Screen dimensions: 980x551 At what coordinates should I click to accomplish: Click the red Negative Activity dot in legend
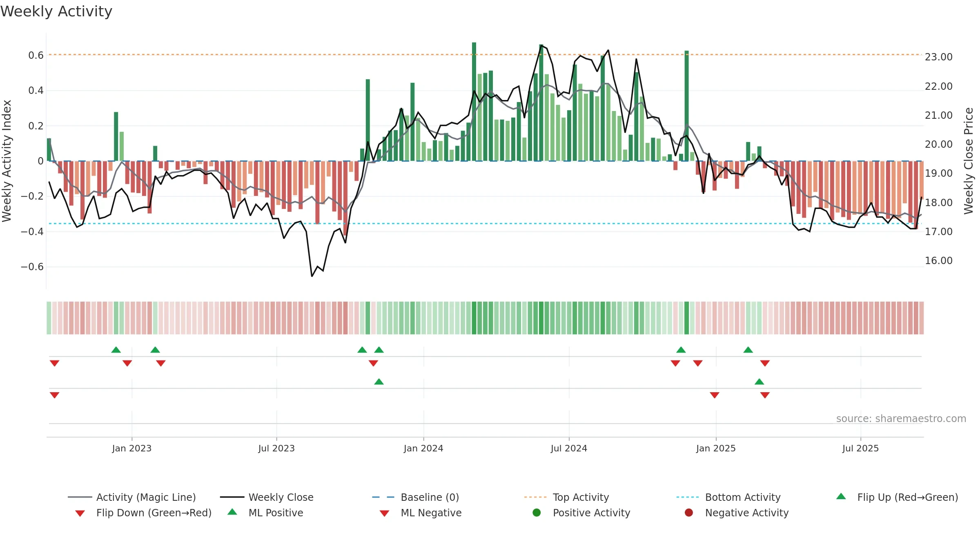689,512
